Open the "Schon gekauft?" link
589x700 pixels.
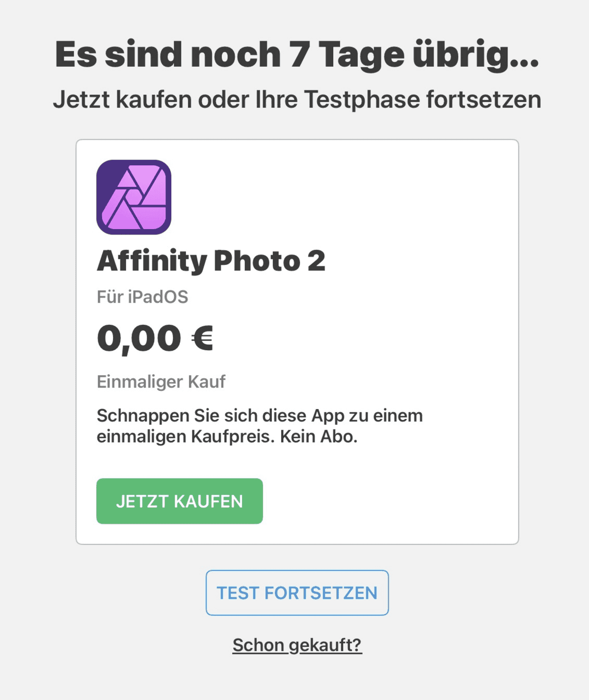(x=297, y=645)
